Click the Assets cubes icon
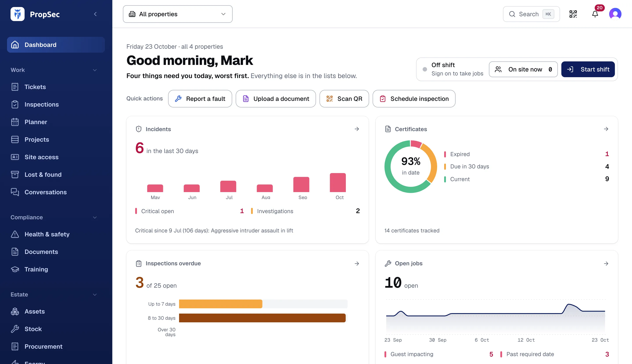This screenshot has height=364, width=632. 15,312
